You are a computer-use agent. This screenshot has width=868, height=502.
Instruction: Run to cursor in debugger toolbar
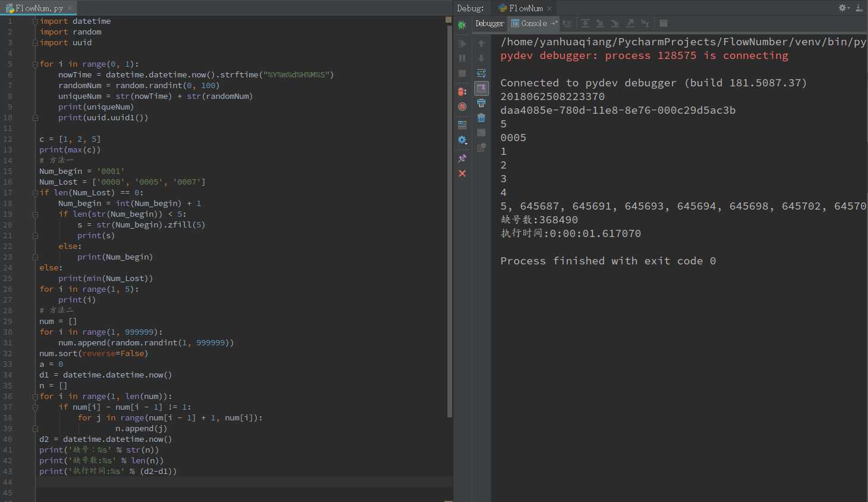[645, 24]
